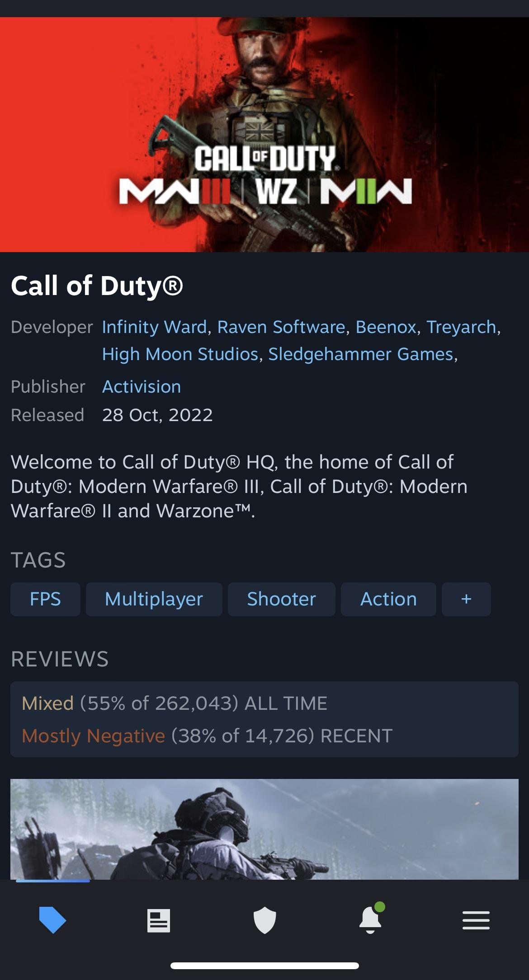Image resolution: width=529 pixels, height=980 pixels.
Task: Select the FPS tag
Action: click(45, 599)
